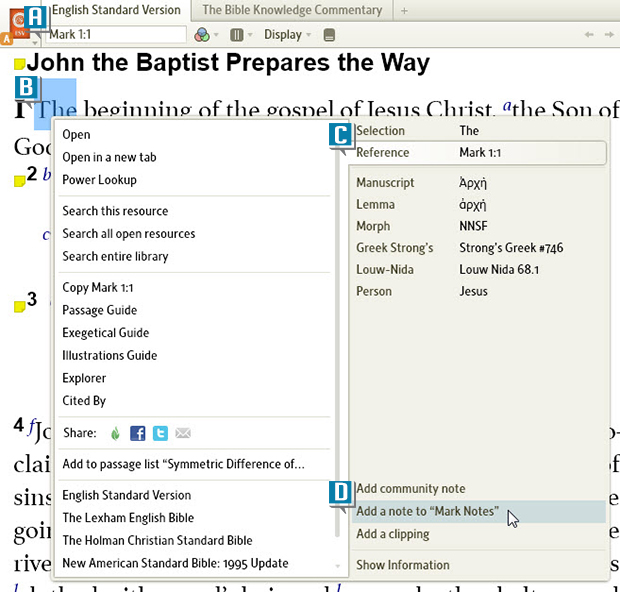Share passage via email envelope icon
The width and height of the screenshot is (620, 592).
click(183, 433)
